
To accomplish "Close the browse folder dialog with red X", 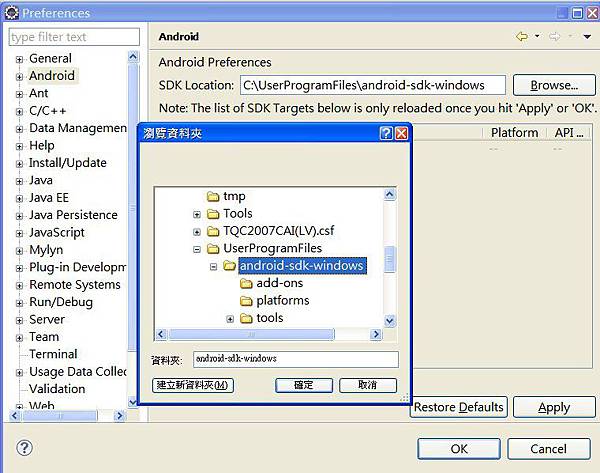I will pos(401,133).
